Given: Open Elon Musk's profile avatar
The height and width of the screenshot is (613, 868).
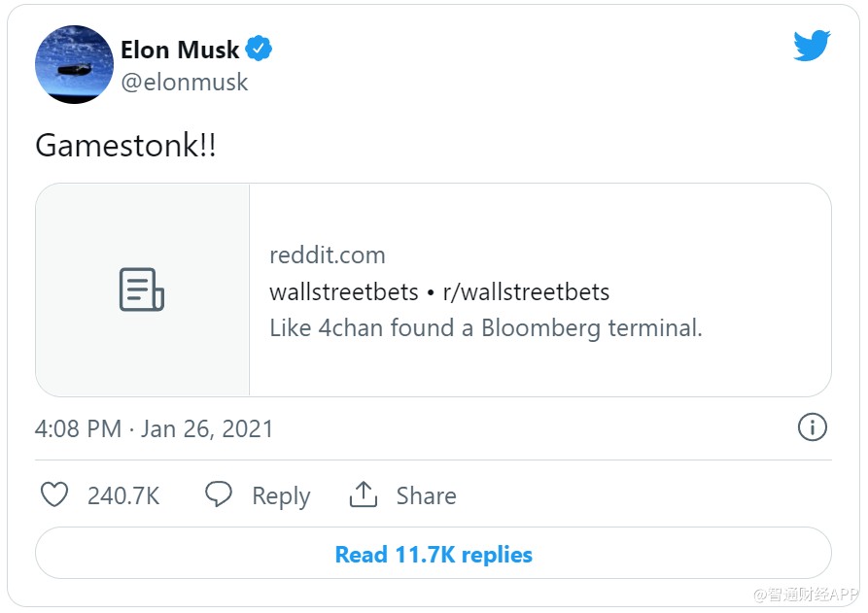Looking at the screenshot, I should 75,65.
